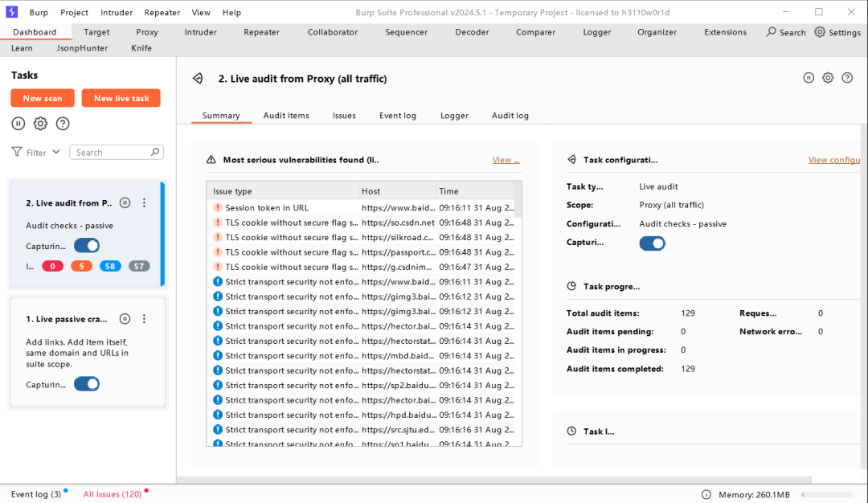868x503 pixels.
Task: Open the Repeater tool tab
Action: [261, 32]
